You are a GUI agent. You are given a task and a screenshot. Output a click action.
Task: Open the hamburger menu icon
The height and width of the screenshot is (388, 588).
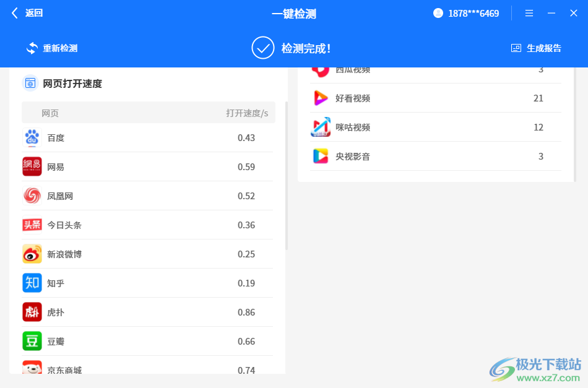point(529,13)
